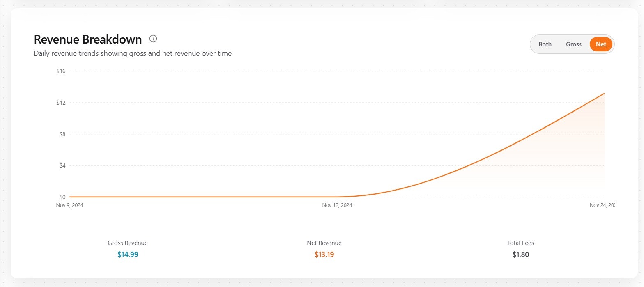The width and height of the screenshot is (644, 287).
Task: Click the Total Fees label text
Action: coord(520,243)
